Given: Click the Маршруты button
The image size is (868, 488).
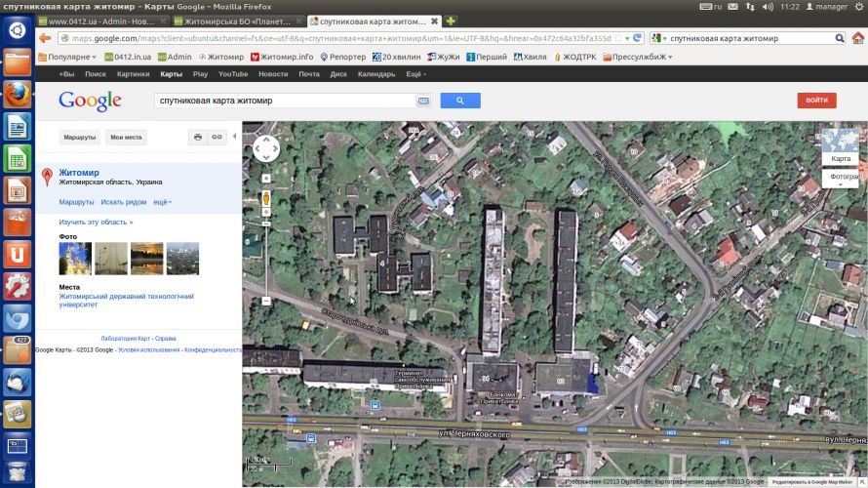Looking at the screenshot, I should pos(79,137).
